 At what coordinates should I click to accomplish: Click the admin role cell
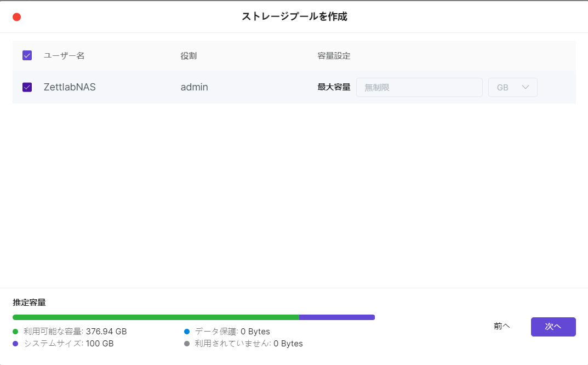194,87
